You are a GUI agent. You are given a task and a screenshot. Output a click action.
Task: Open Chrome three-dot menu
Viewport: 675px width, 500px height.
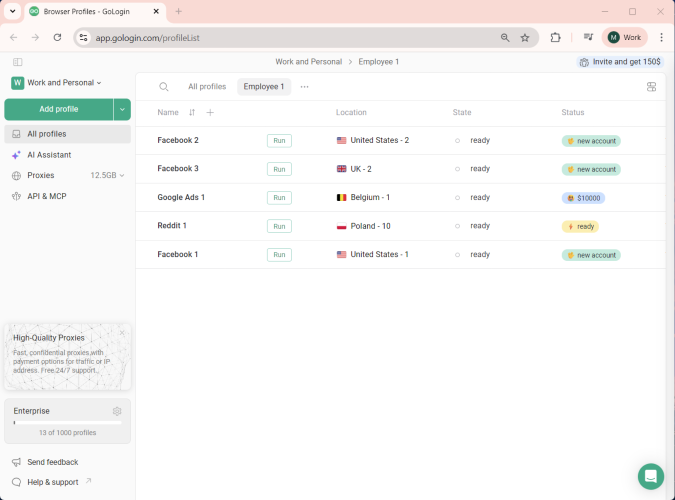click(x=661, y=37)
